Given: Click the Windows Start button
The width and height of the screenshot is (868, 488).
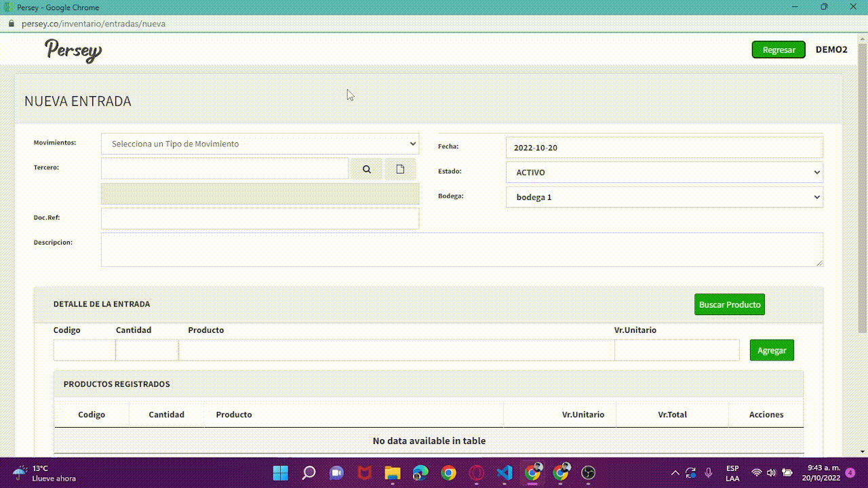Looking at the screenshot, I should [x=281, y=472].
